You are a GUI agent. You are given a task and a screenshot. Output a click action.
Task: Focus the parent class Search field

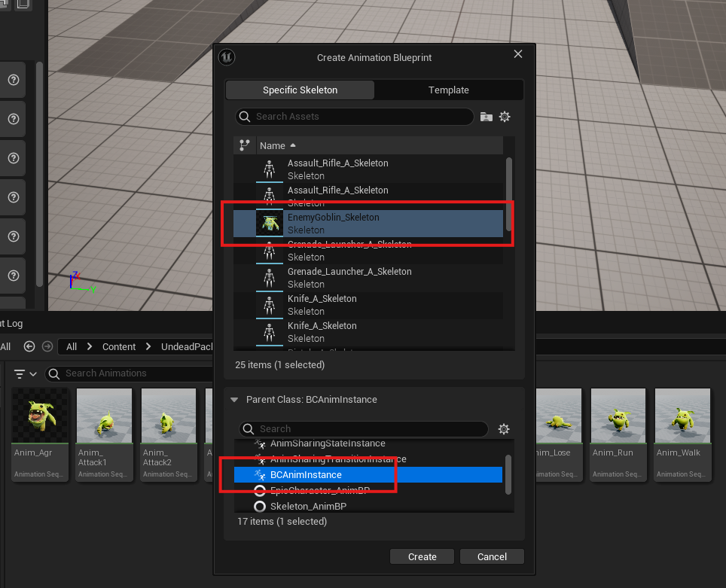coord(364,428)
